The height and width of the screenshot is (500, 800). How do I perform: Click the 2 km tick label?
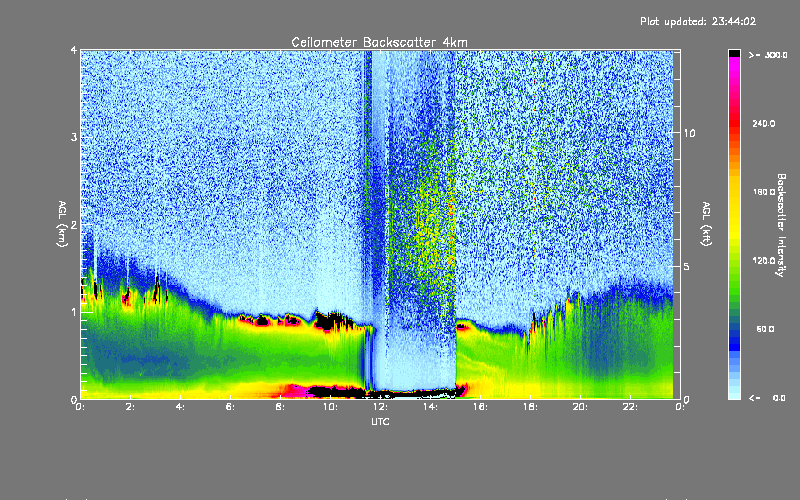pos(74,224)
